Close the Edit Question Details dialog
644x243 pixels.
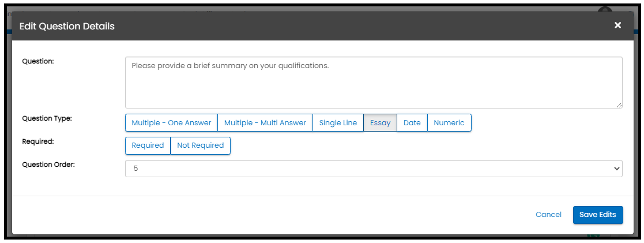pos(617,25)
